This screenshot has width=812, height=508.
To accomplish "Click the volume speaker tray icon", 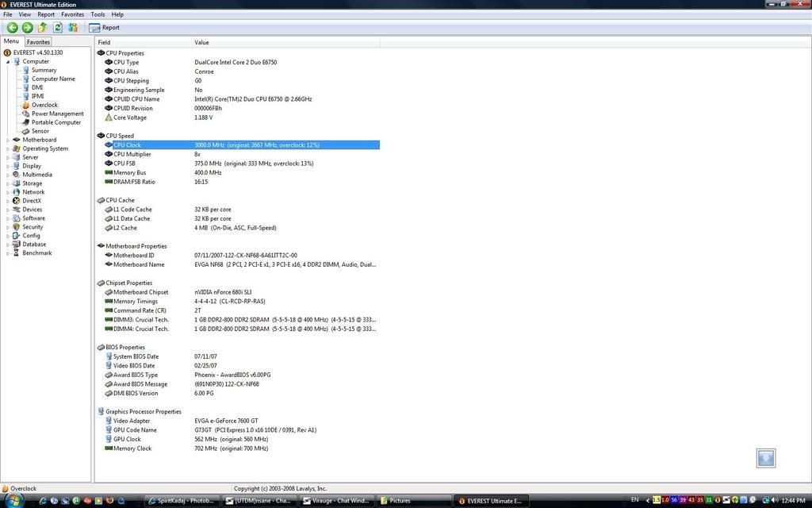I will (775, 500).
